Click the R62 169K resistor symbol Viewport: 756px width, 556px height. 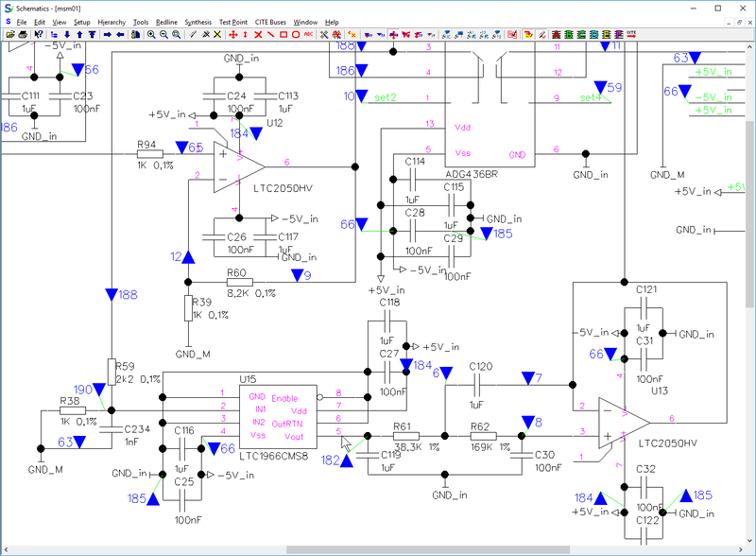point(483,436)
